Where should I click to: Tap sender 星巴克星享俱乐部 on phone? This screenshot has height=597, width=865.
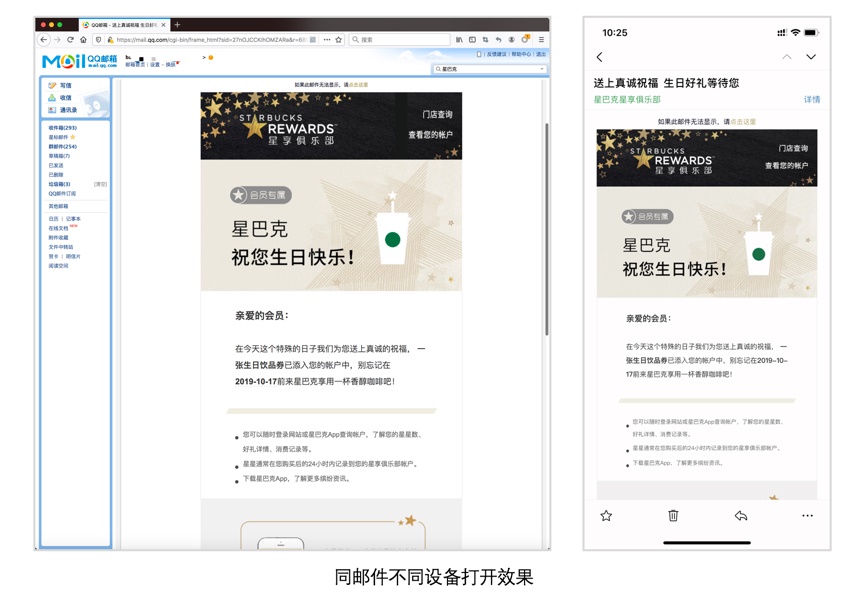627,99
